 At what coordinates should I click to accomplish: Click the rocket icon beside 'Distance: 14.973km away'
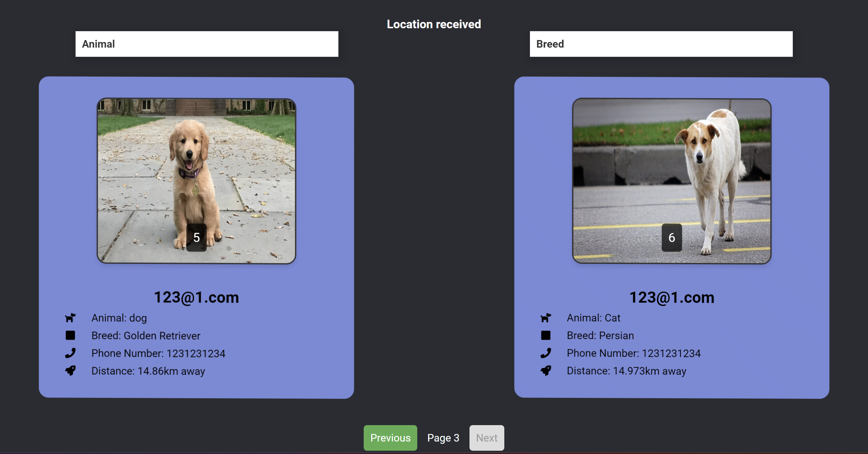pyautogui.click(x=546, y=371)
